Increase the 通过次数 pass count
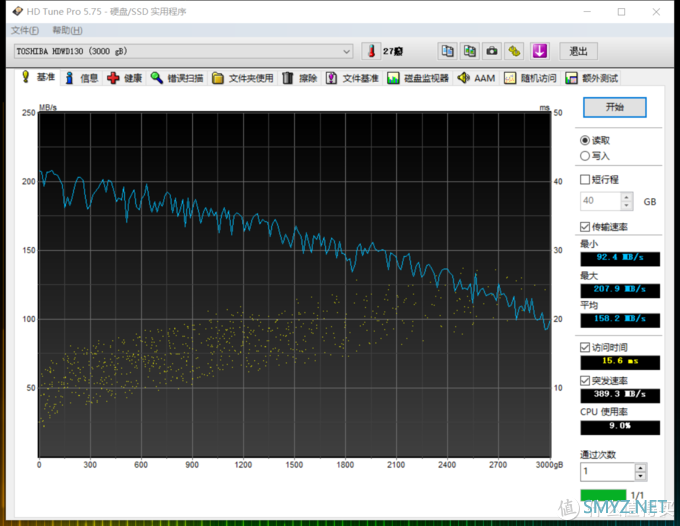Viewport: 680px width, 526px height. coord(641,467)
